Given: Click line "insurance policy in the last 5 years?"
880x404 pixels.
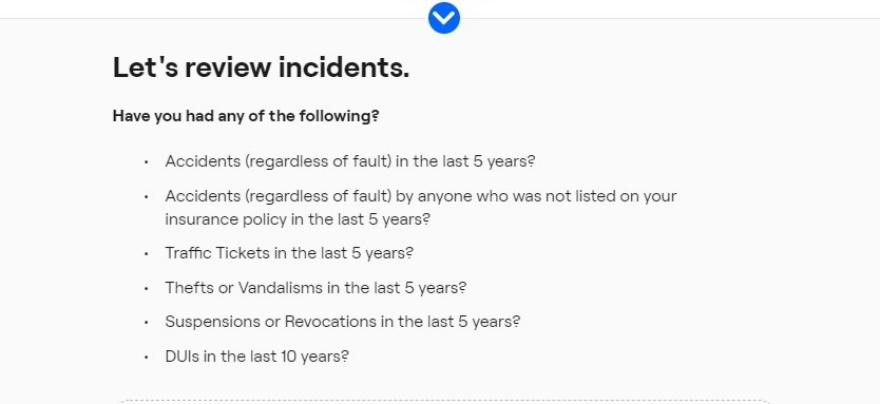Looking at the screenshot, I should (297, 219).
